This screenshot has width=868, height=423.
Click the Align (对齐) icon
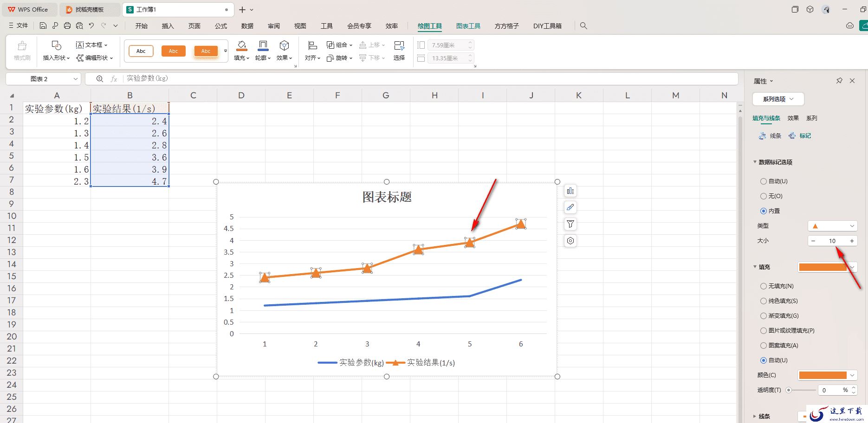312,45
